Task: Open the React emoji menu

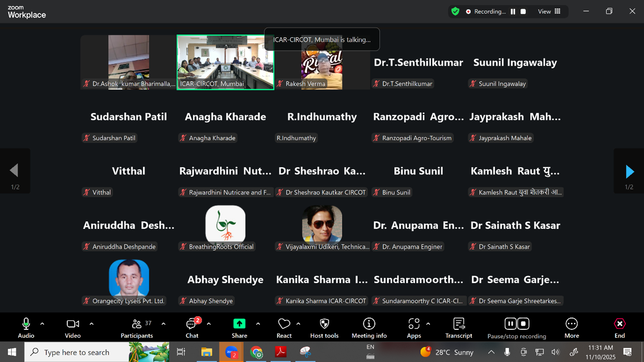Action: click(x=283, y=328)
